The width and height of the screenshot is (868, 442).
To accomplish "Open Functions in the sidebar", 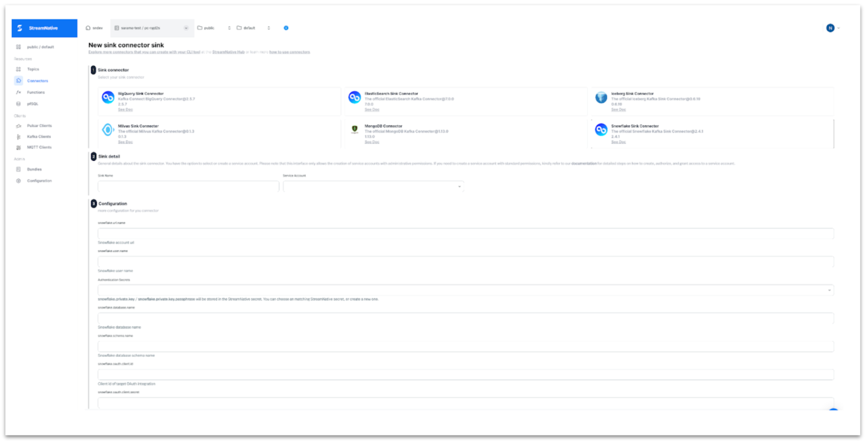I will [x=36, y=92].
